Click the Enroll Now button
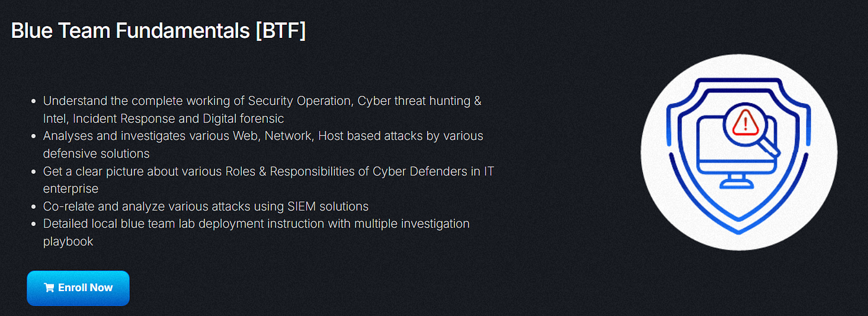The width and height of the screenshot is (868, 316). 78,288
